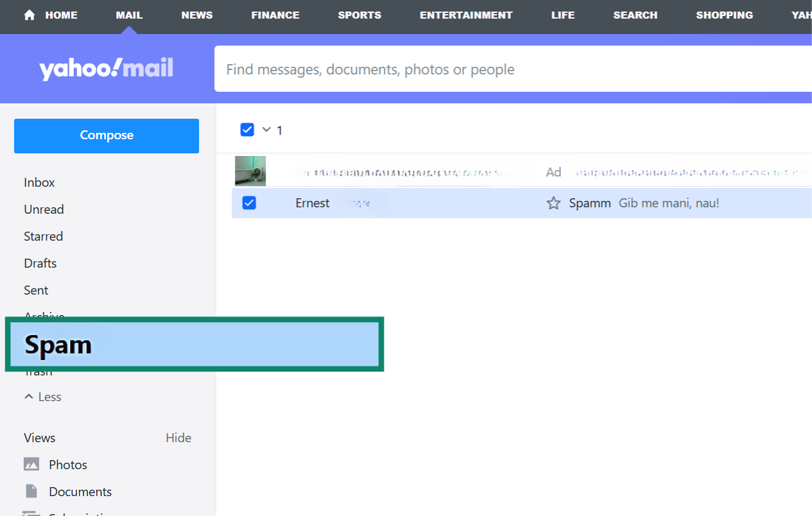Viewport: 812px width, 516px height.
Task: Toggle the select-all messages checkbox
Action: tap(247, 130)
